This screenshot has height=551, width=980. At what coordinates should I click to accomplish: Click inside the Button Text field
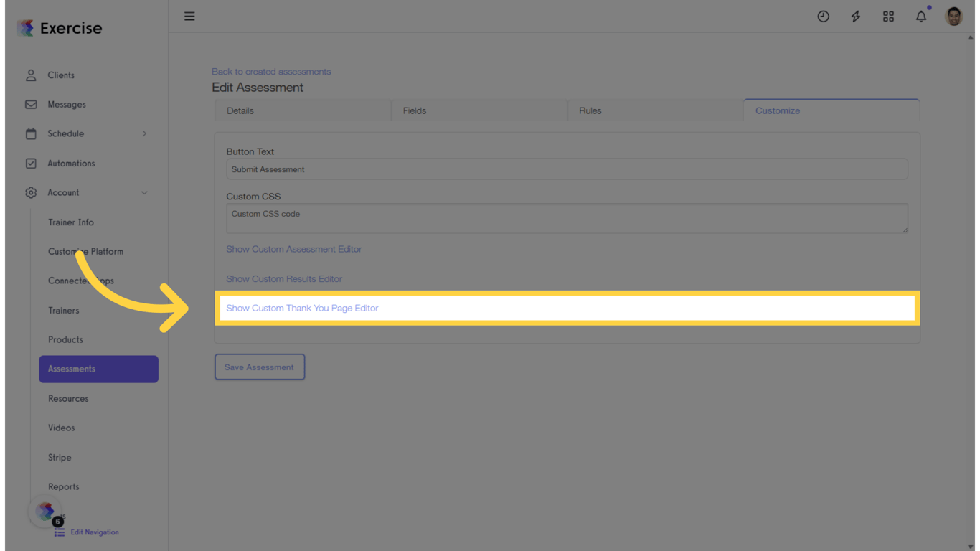[566, 169]
